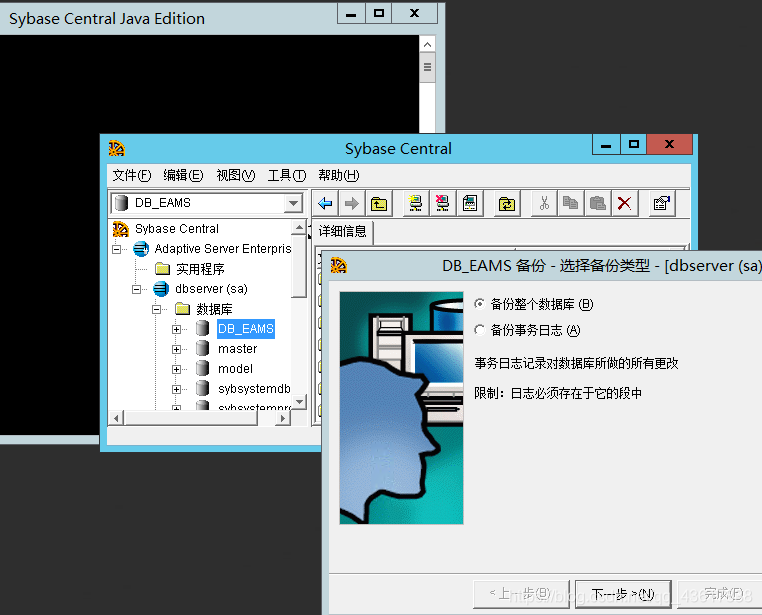Open the 帮助(H) menu
The height and width of the screenshot is (615, 762).
point(338,175)
